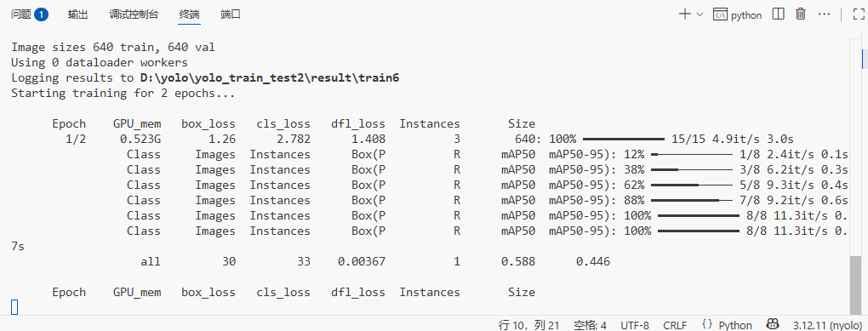The width and height of the screenshot is (868, 331).
Task: Select Python language mode in status bar
Action: pyautogui.click(x=735, y=325)
